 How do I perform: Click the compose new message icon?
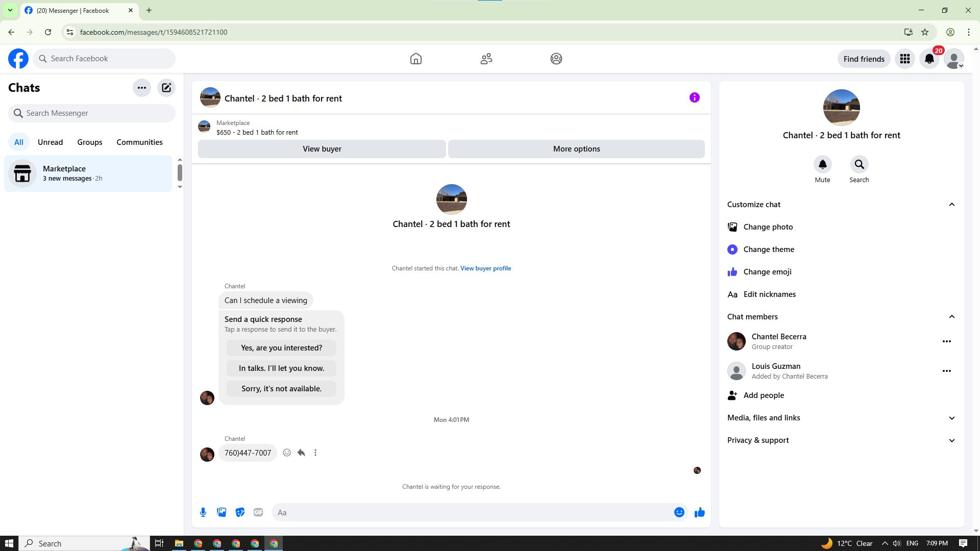click(166, 88)
